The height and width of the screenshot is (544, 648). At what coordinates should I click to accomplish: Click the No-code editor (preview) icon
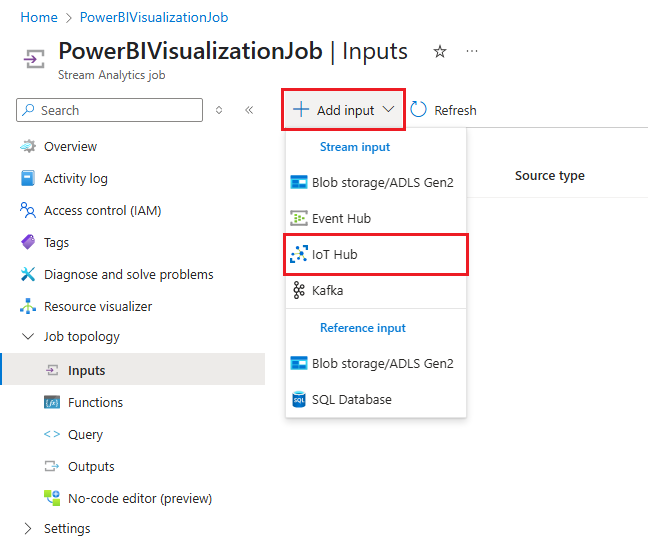52,499
